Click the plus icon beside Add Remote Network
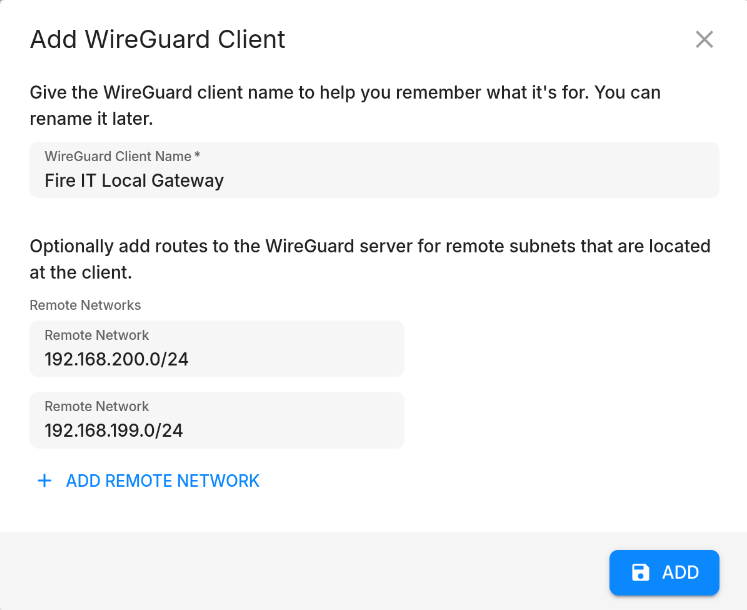747x610 pixels. (44, 480)
